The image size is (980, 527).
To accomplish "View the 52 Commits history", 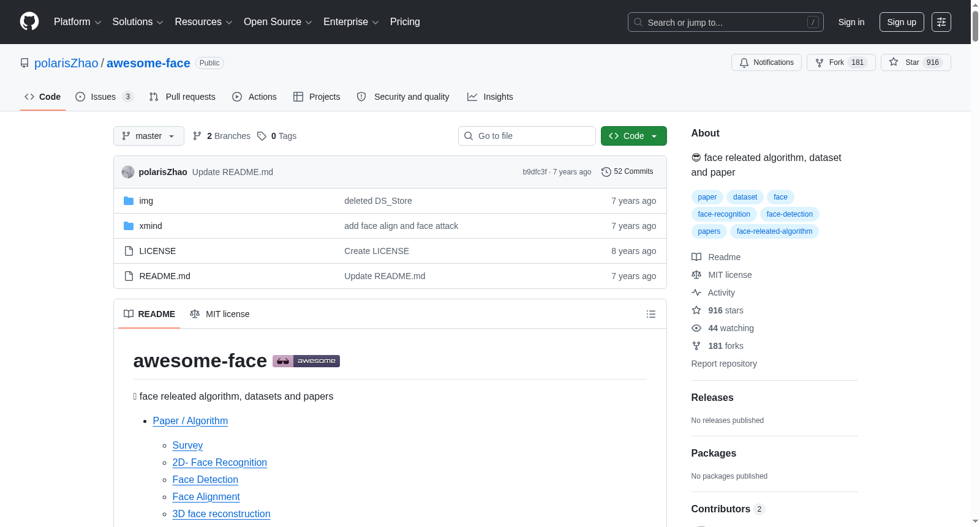I will [x=627, y=172].
